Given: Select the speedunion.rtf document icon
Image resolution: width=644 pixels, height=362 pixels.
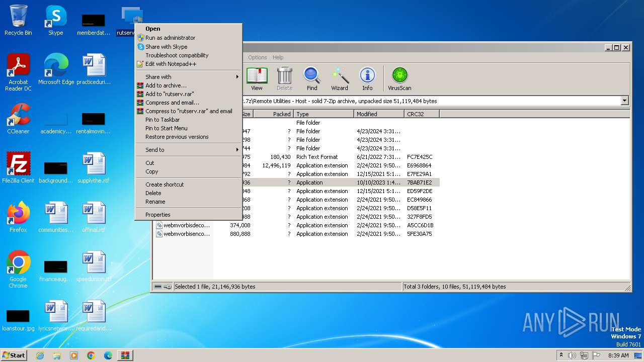Looking at the screenshot, I should (x=94, y=266).
